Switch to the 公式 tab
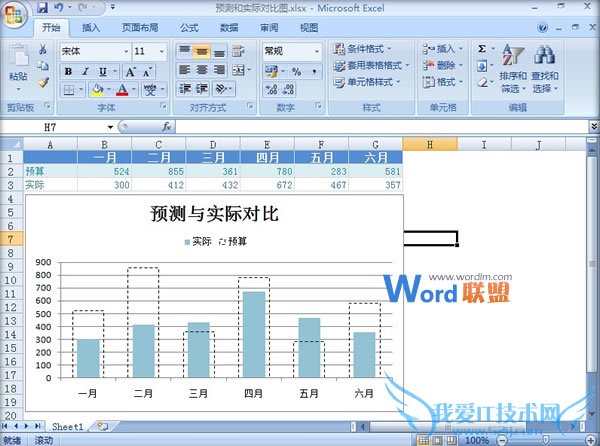This screenshot has width=600, height=446. click(x=189, y=28)
